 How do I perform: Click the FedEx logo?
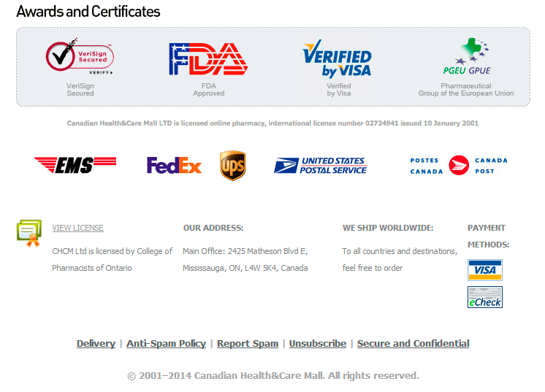coord(174,166)
